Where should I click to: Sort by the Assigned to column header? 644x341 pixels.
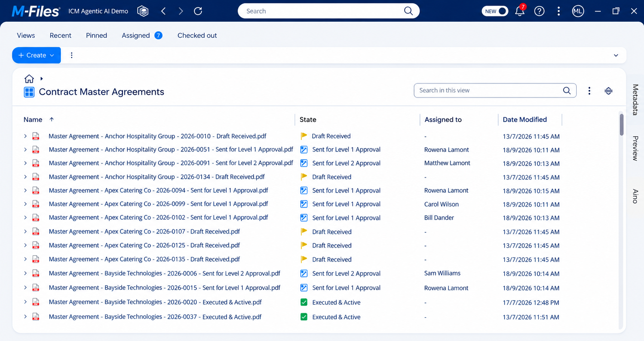click(443, 120)
